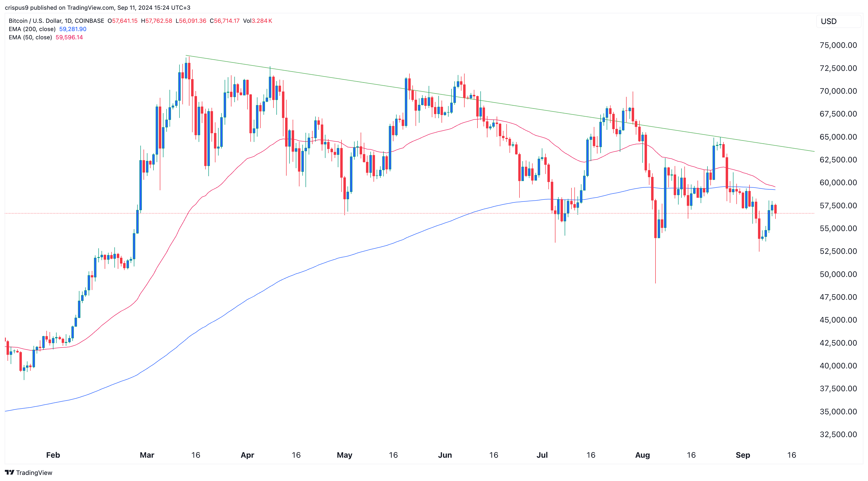The width and height of the screenshot is (868, 481).
Task: Click the 40,000.00 price axis label
Action: click(838, 365)
